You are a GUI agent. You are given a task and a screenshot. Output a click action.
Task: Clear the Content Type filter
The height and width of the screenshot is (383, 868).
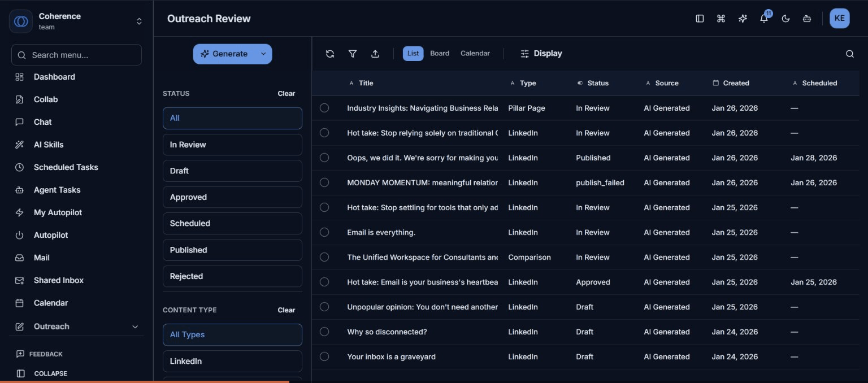[x=286, y=310]
